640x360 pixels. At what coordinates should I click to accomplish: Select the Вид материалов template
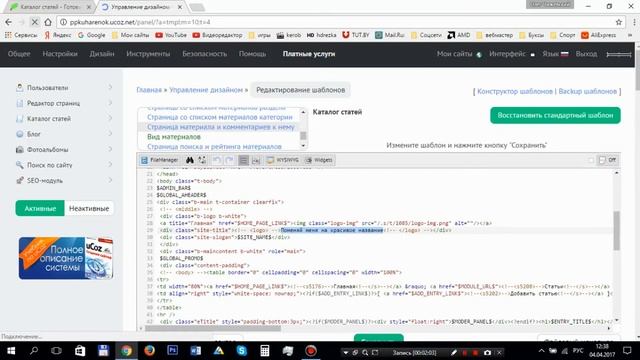[174, 137]
